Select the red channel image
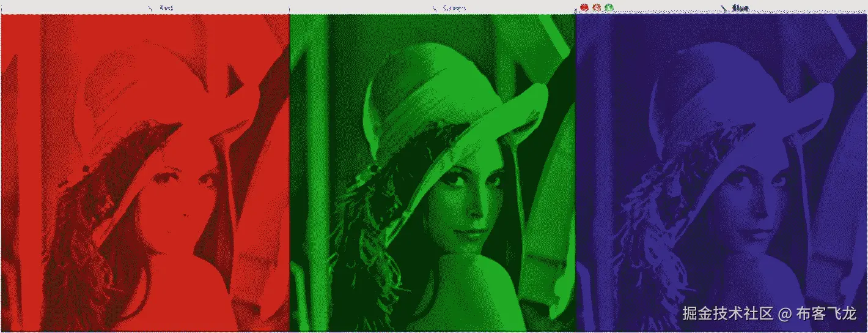 click(144, 173)
